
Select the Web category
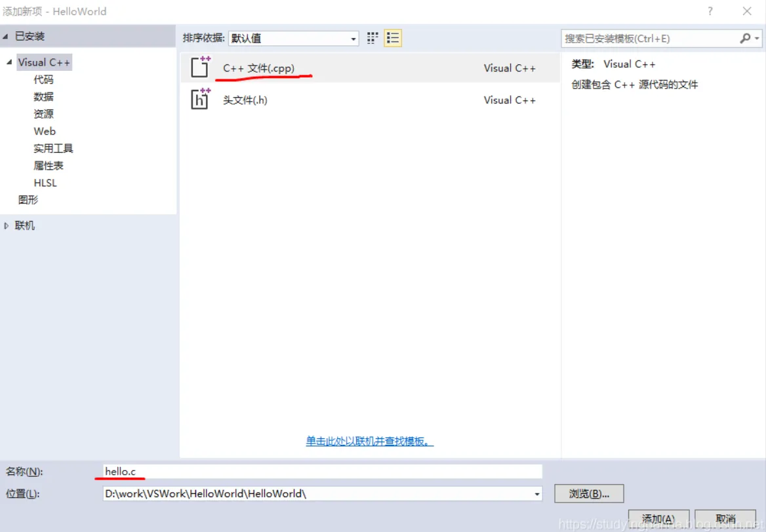[x=45, y=131]
